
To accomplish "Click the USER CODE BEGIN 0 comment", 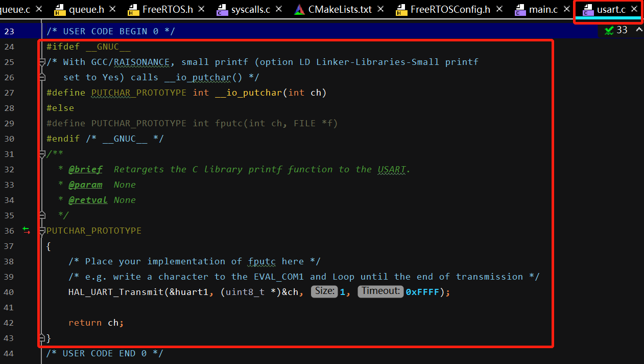I will (111, 31).
